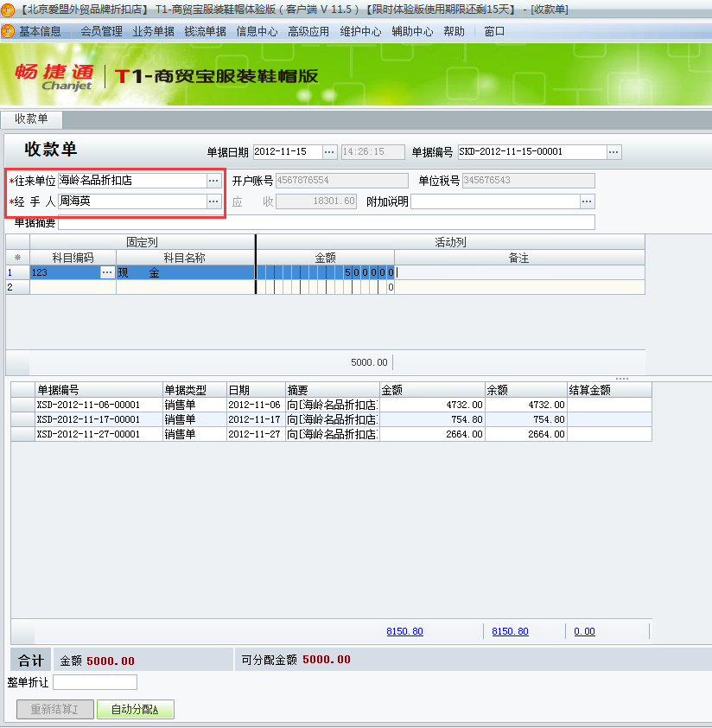Open the 会员管理 menu
This screenshot has height=728, width=712.
[101, 32]
